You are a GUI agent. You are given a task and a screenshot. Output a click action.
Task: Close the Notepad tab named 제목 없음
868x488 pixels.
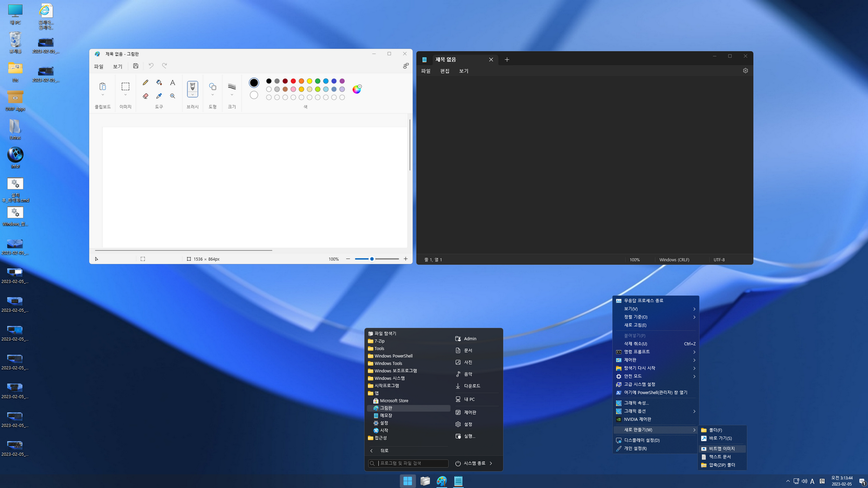pyautogui.click(x=491, y=59)
